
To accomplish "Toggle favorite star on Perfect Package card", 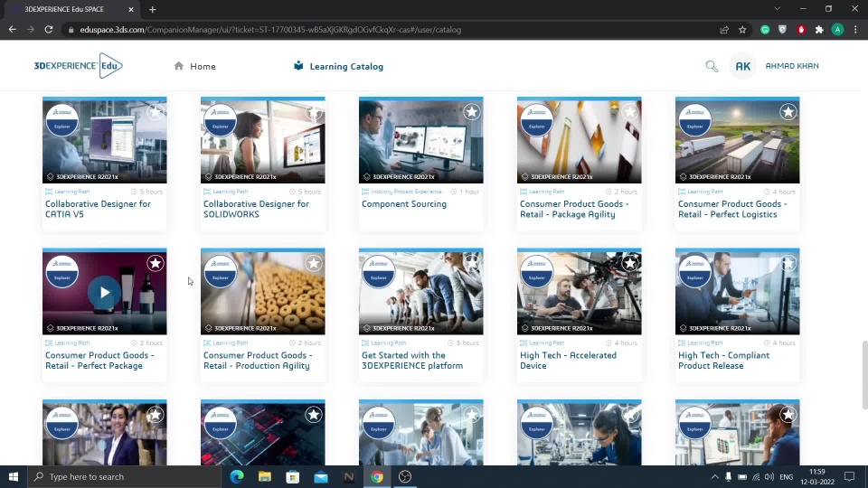I will (155, 263).
